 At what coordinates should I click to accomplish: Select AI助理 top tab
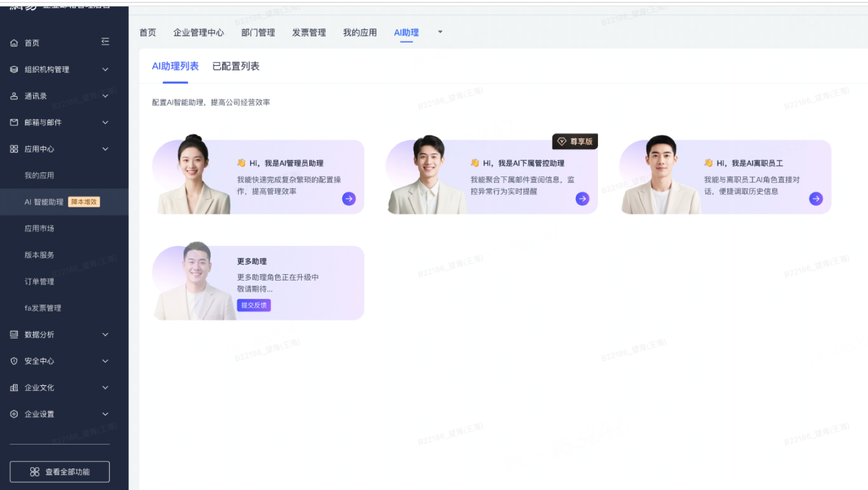pyautogui.click(x=406, y=32)
